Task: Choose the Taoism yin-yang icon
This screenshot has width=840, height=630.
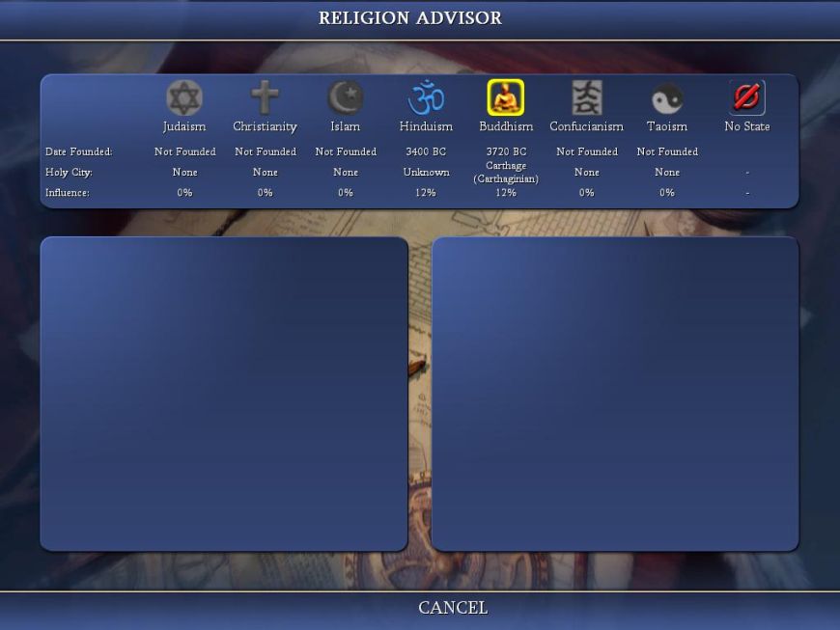Action: (x=667, y=97)
